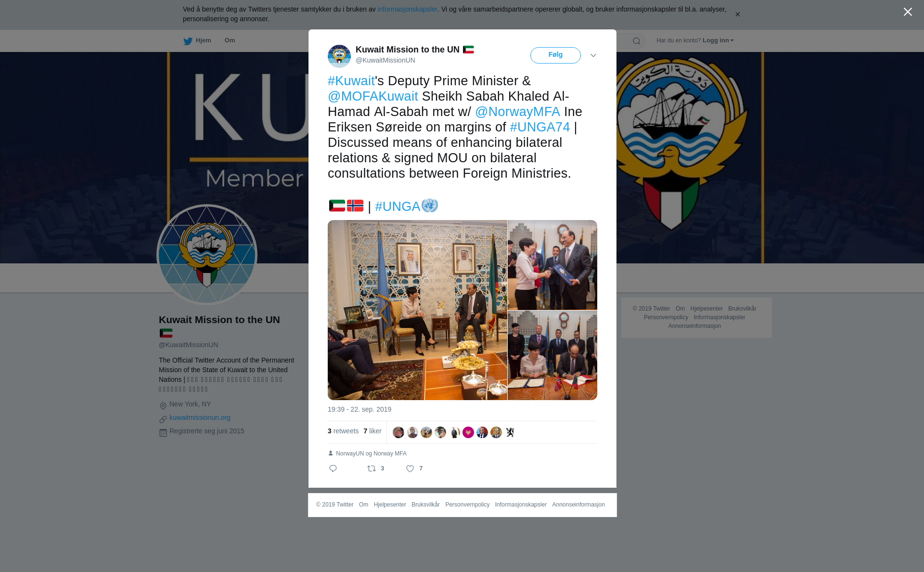Open the #UNGA74 hashtag link

click(x=540, y=127)
